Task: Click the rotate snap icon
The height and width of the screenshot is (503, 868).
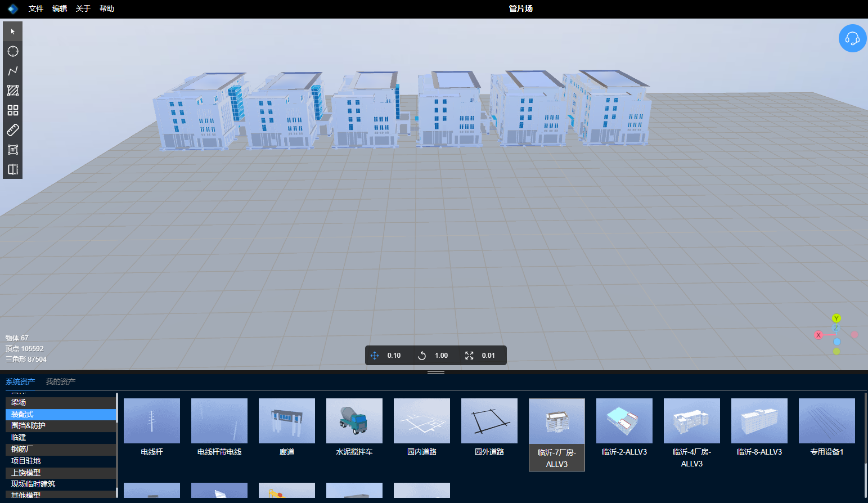Action: tap(422, 356)
